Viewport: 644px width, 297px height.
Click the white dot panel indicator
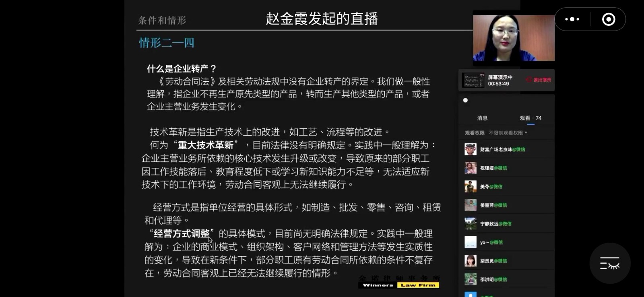coord(465,100)
